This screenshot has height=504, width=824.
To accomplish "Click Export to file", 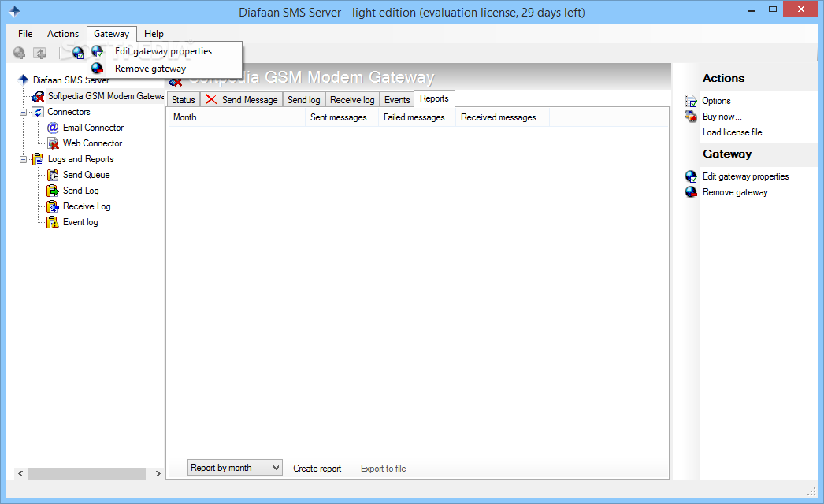I will click(383, 469).
